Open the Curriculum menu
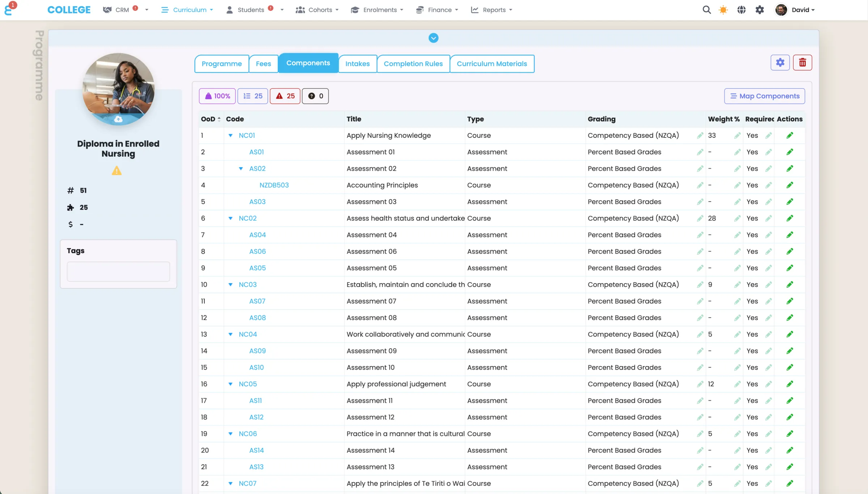Image resolution: width=868 pixels, height=494 pixels. 187,10
